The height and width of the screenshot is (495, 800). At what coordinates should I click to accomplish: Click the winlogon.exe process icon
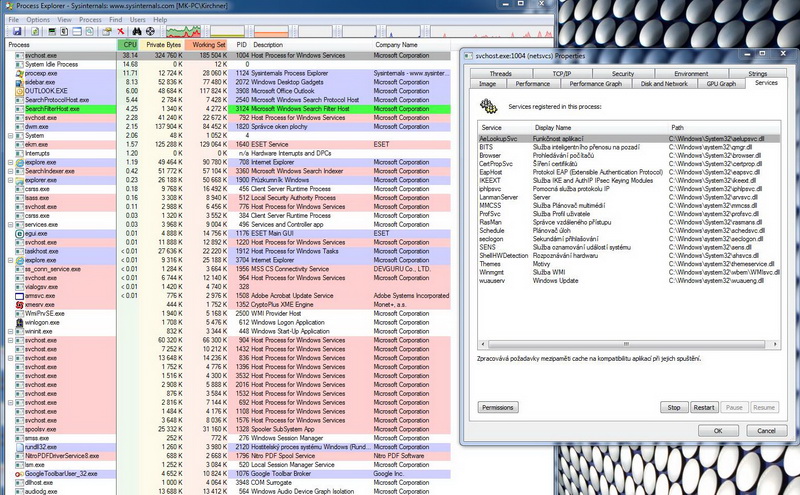(x=19, y=323)
